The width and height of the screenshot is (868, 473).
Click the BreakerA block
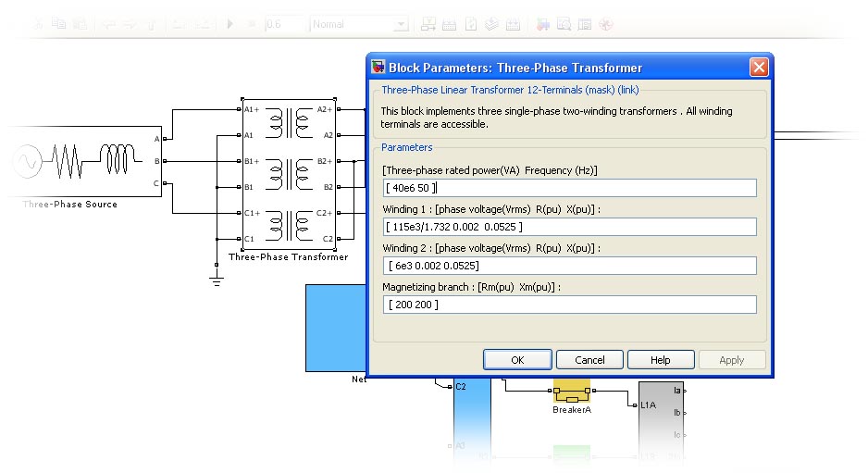point(572,391)
